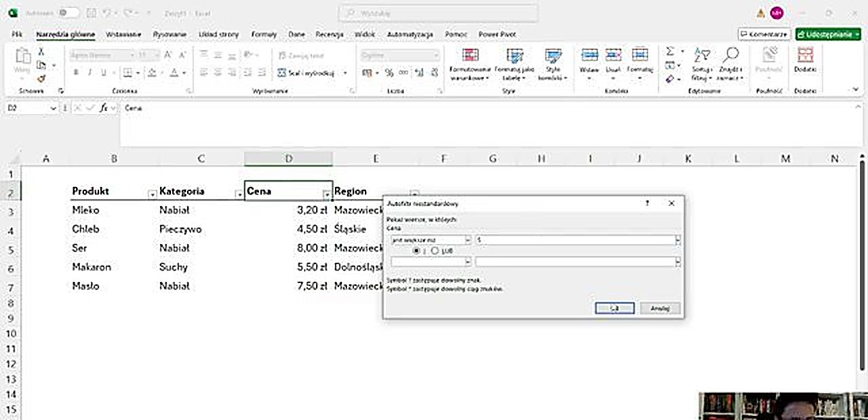
Task: Expand the second condition operator dropdown
Action: [468, 261]
